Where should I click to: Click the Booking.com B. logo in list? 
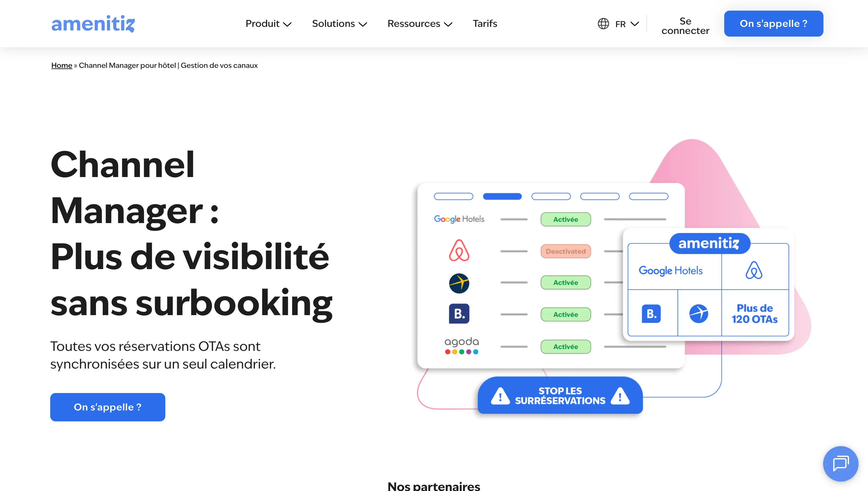click(x=459, y=314)
